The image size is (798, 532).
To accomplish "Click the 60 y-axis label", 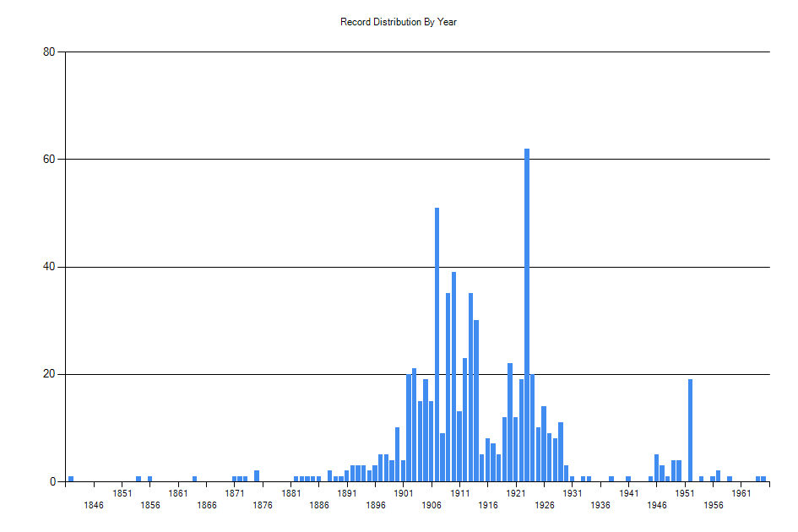I will click(48, 159).
